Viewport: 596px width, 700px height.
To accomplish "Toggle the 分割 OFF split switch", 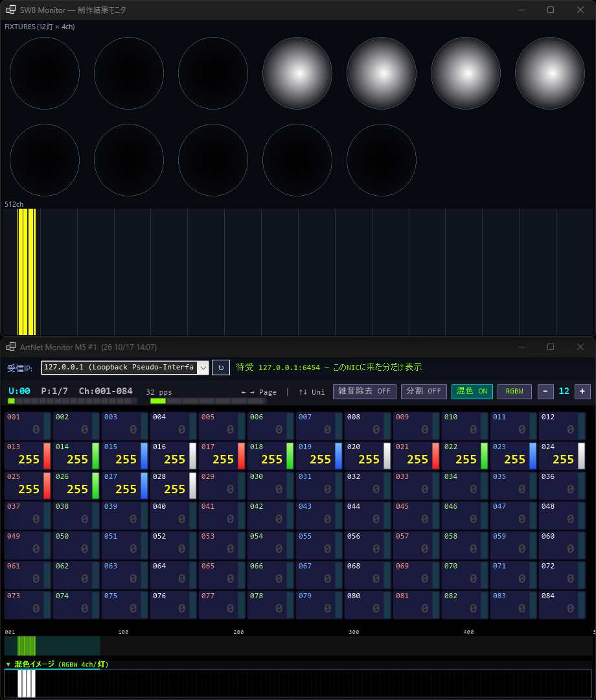I will 424,391.
